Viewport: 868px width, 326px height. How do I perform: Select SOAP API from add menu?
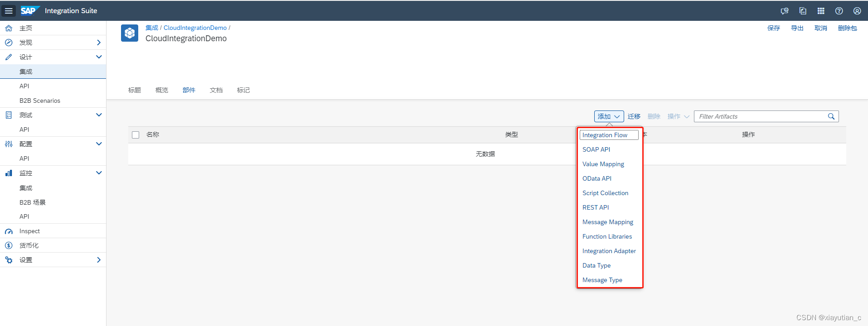[596, 149]
